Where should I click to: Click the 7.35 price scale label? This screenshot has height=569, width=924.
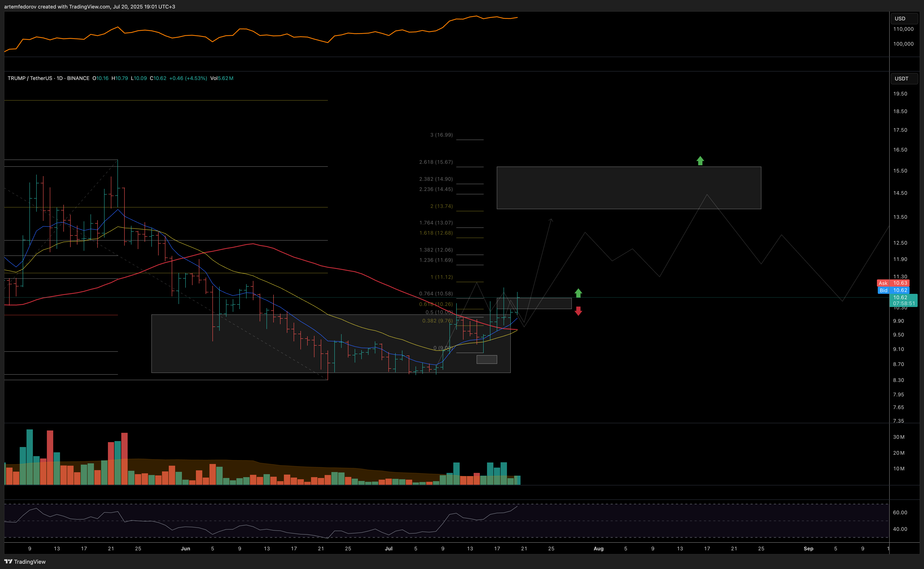coord(898,421)
